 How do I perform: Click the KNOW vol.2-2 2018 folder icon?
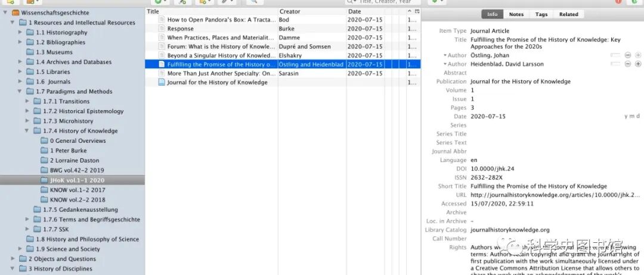pyautogui.click(x=44, y=199)
